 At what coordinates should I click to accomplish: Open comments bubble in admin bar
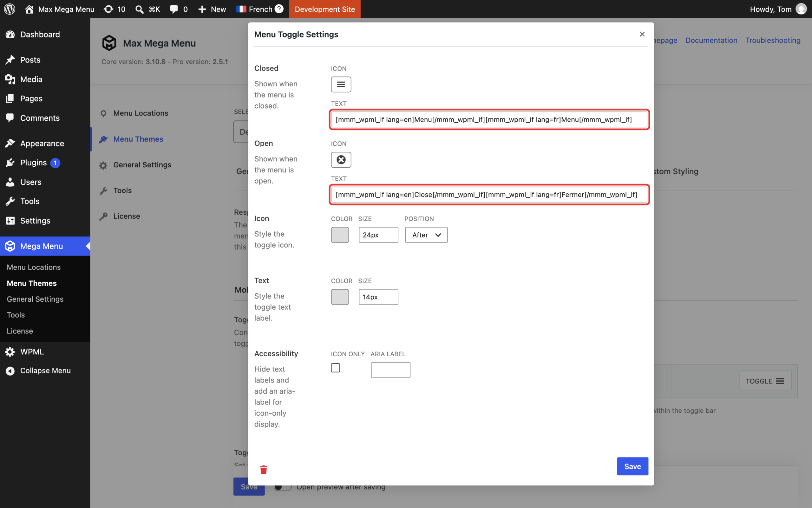pyautogui.click(x=179, y=9)
